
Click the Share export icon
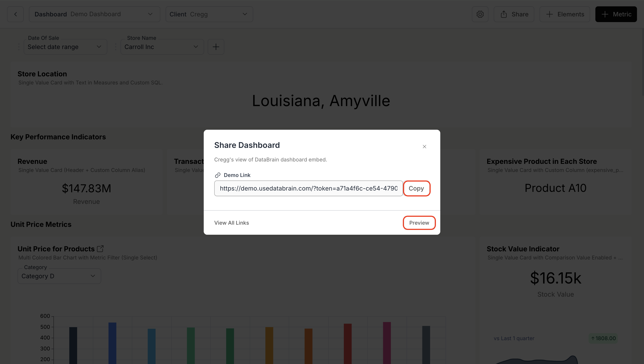tap(504, 14)
